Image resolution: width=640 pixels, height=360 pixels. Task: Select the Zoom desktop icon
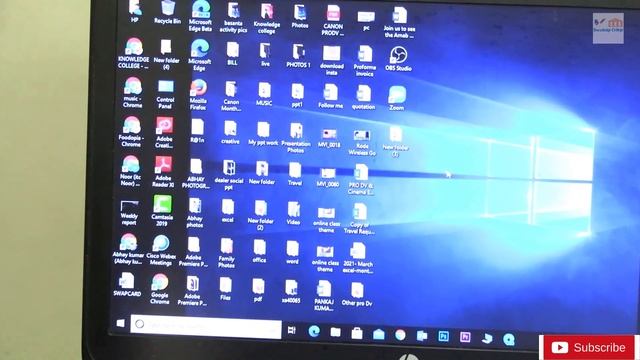tap(396, 98)
